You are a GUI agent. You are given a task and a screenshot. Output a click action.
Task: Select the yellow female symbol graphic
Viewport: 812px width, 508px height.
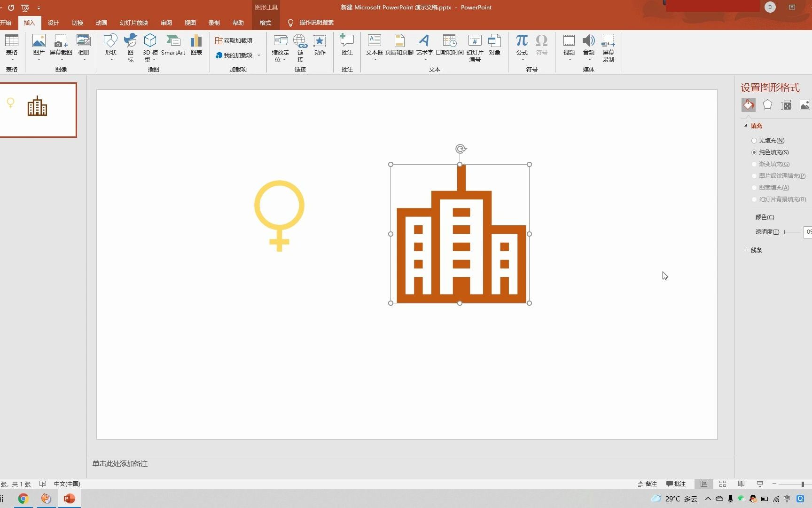tap(279, 215)
